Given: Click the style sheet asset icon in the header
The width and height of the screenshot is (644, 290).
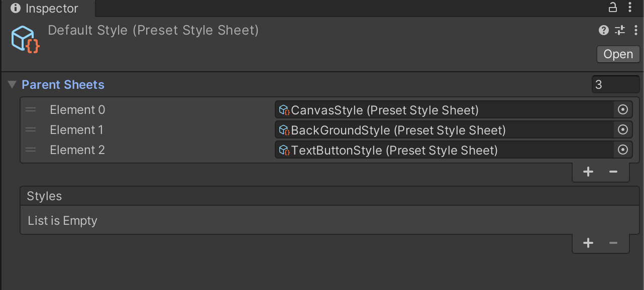Looking at the screenshot, I should [24, 38].
